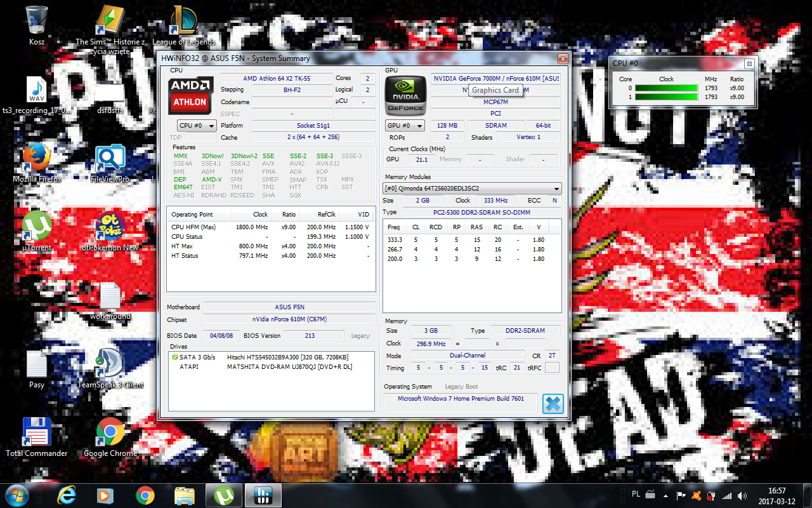Viewport: 812px width, 508px height.
Task: Click the stepping value BH-F2
Action: (292, 90)
